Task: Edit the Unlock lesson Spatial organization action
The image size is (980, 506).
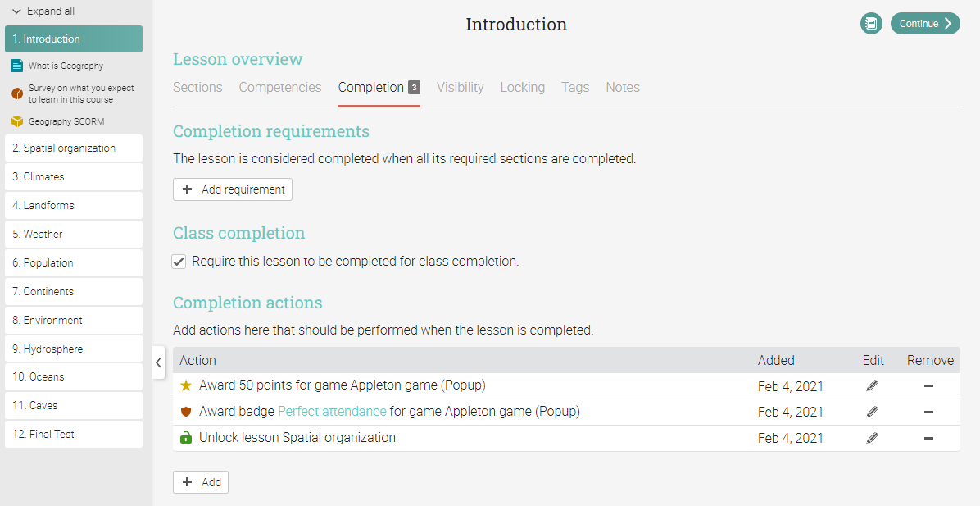Action: coord(872,438)
